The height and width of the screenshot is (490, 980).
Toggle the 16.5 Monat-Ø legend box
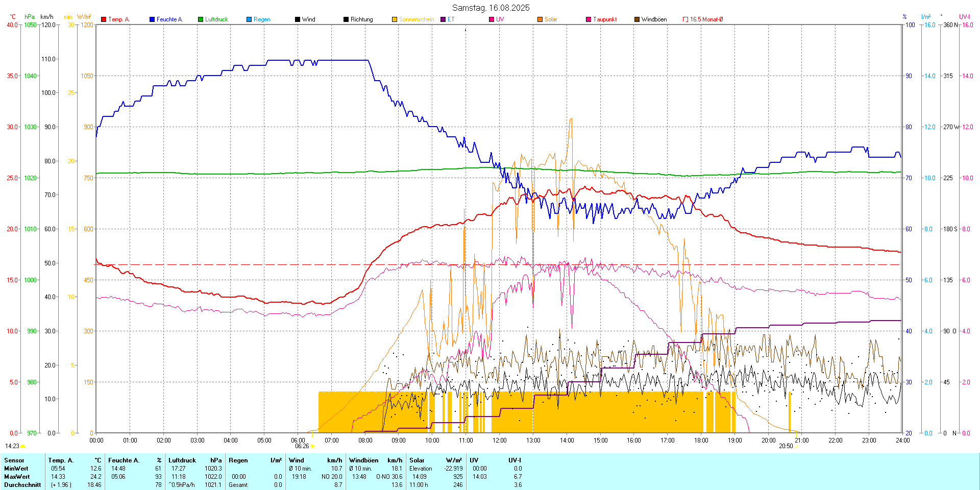coord(685,19)
